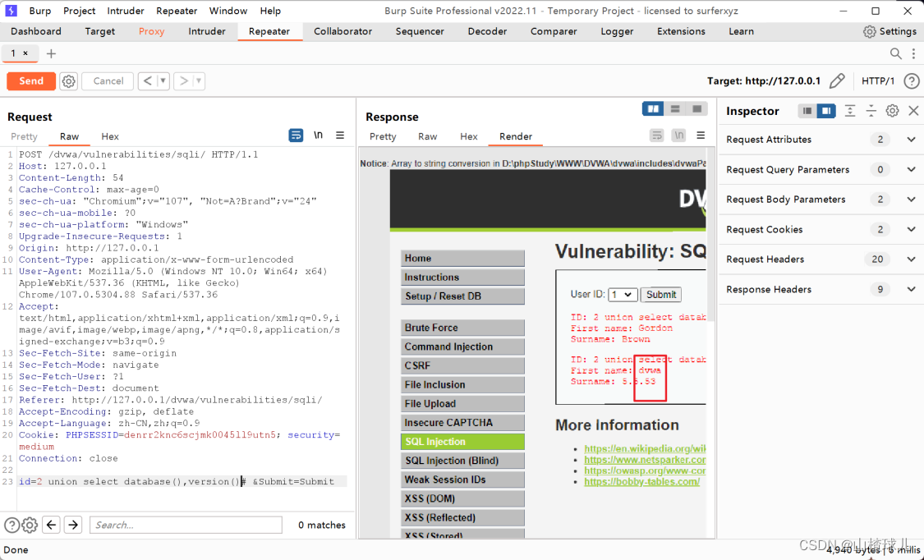Open the Window menu

[228, 11]
